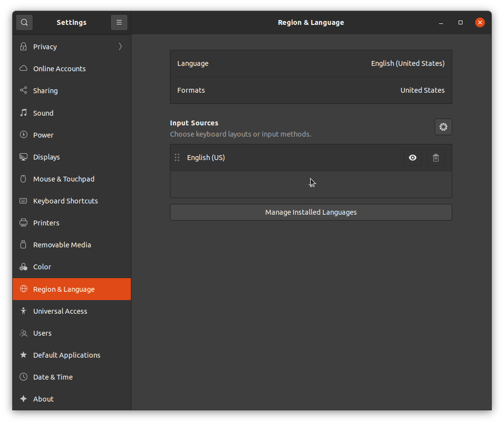Screen dimensions: 504x424
Task: Open Online Accounts settings
Action: [x=59, y=69]
